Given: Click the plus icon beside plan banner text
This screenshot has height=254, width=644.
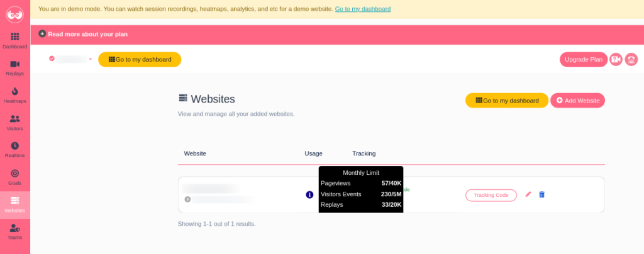Looking at the screenshot, I should click(42, 34).
